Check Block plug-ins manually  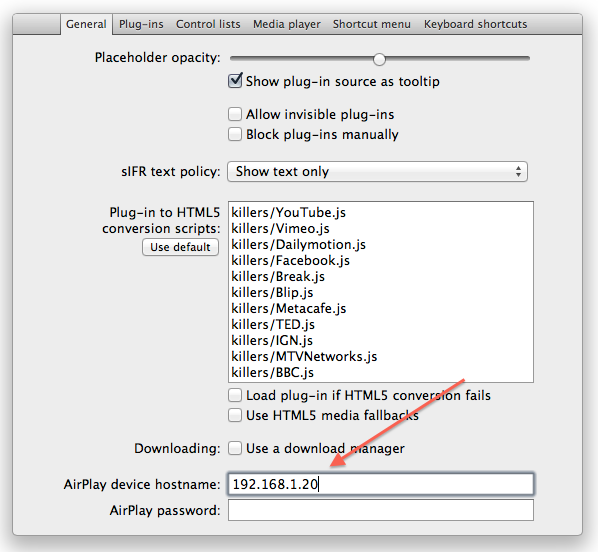click(235, 134)
